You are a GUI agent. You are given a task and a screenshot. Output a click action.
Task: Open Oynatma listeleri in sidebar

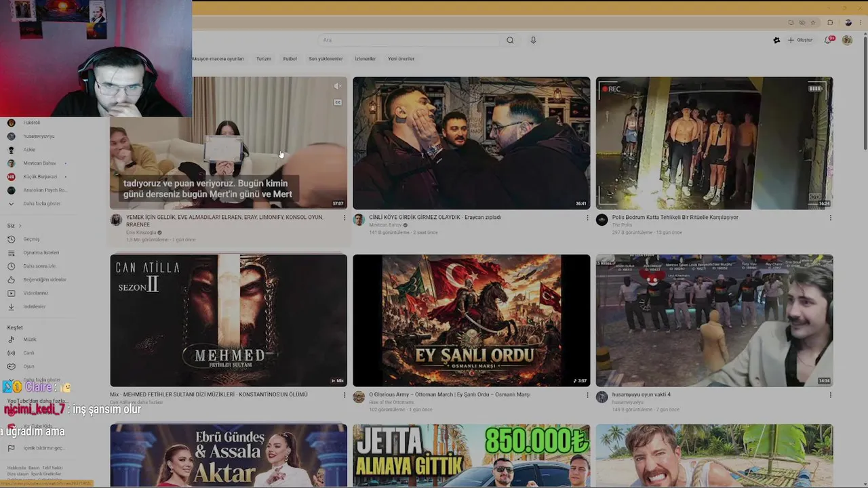pyautogui.click(x=41, y=253)
